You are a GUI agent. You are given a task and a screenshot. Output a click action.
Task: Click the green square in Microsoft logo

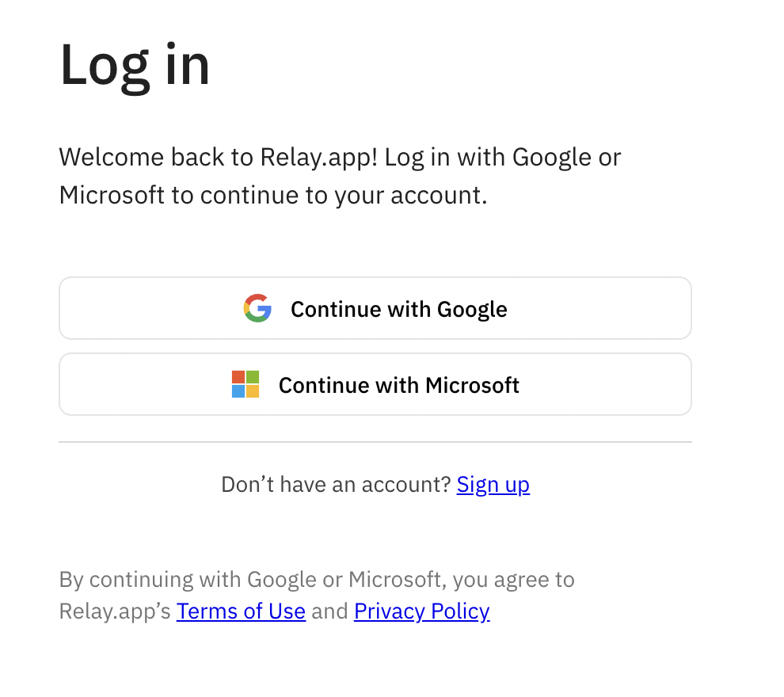(253, 377)
